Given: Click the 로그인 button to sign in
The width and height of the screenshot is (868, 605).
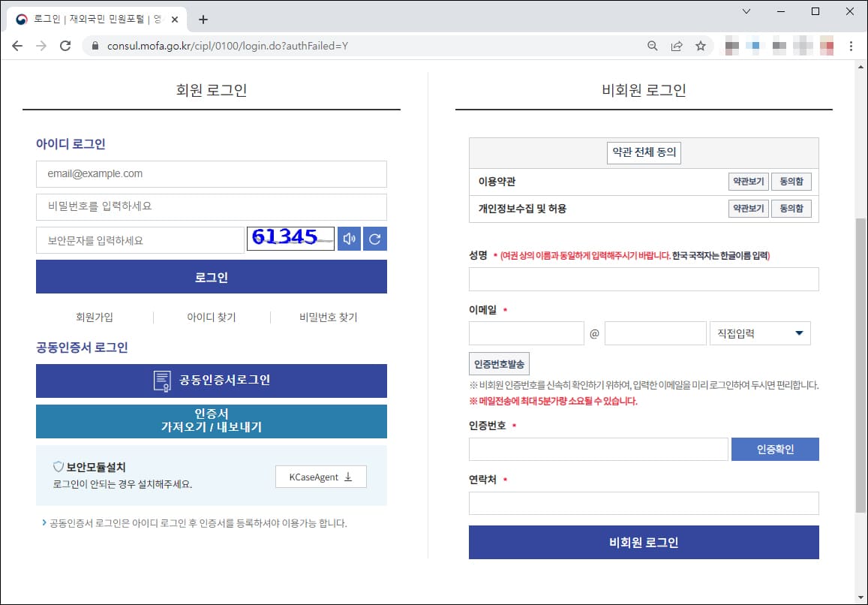Looking at the screenshot, I should pos(211,277).
